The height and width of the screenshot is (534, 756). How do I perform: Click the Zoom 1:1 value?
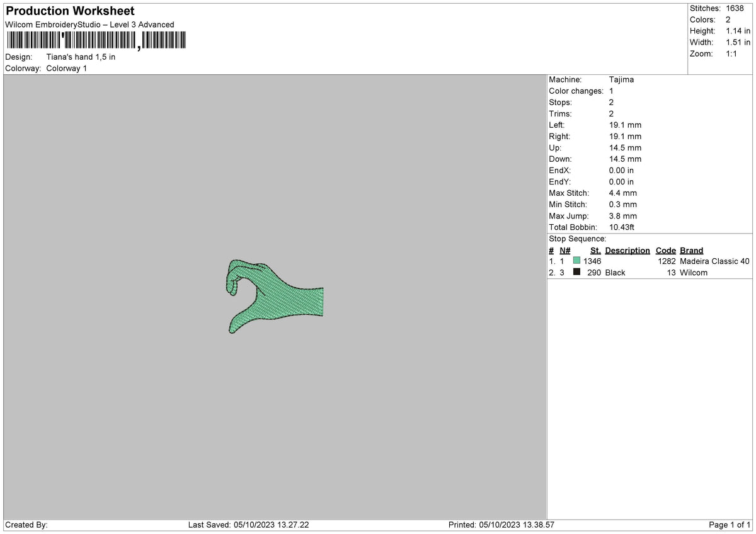click(x=732, y=54)
